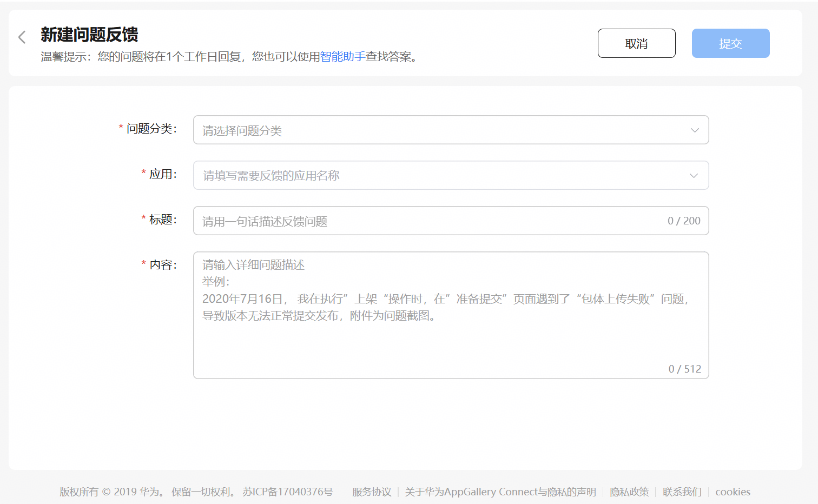Open the 联系我们 footer link
Image resolution: width=818 pixels, height=504 pixels.
click(x=682, y=492)
